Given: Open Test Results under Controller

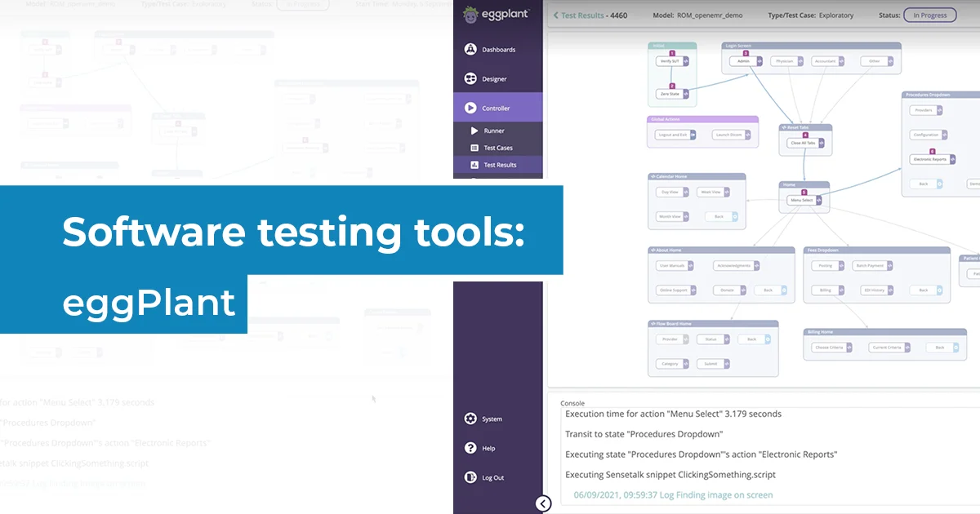Looking at the screenshot, I should pyautogui.click(x=498, y=165).
